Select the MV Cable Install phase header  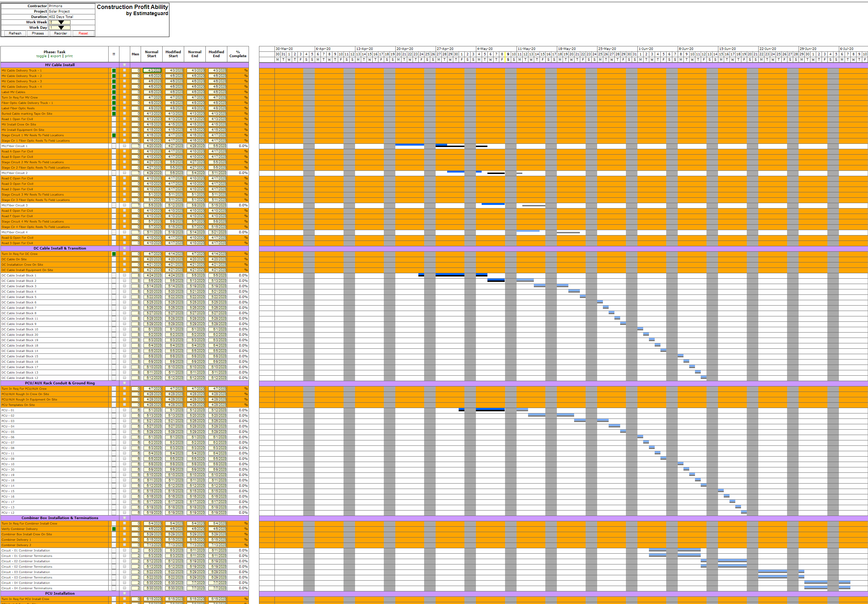click(60, 65)
